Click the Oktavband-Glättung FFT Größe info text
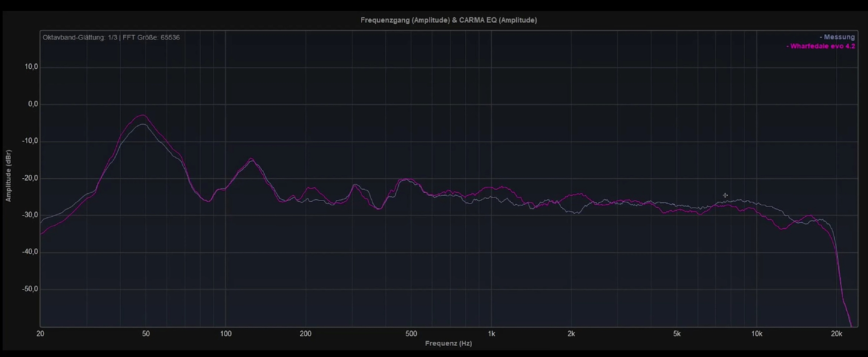The height and width of the screenshot is (357, 868). tap(111, 37)
